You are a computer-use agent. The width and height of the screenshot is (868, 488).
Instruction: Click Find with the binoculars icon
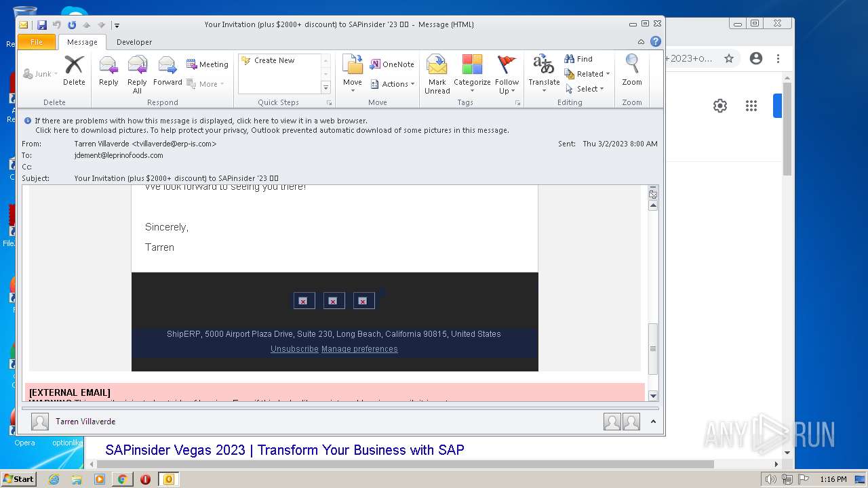(578, 59)
